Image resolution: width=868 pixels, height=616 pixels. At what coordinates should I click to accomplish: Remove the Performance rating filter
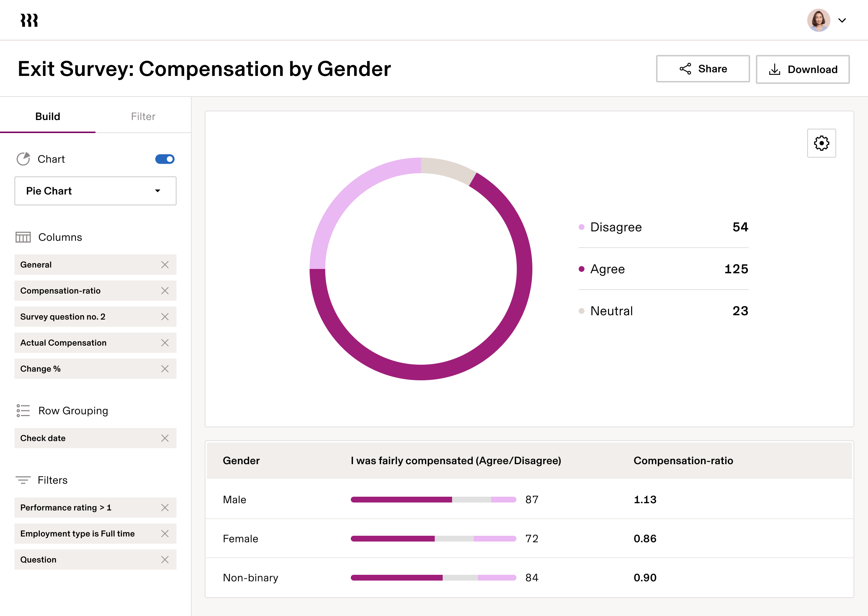pyautogui.click(x=165, y=508)
